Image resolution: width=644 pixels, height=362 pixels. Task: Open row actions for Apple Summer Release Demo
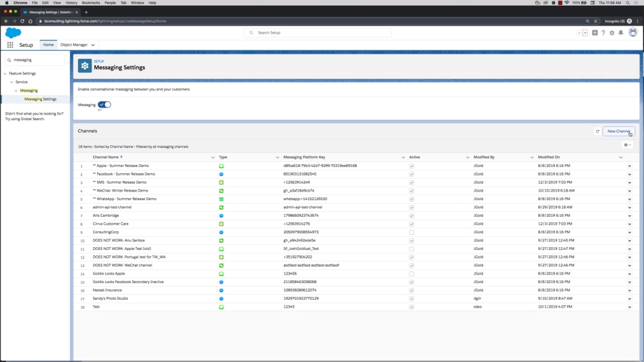point(630,166)
